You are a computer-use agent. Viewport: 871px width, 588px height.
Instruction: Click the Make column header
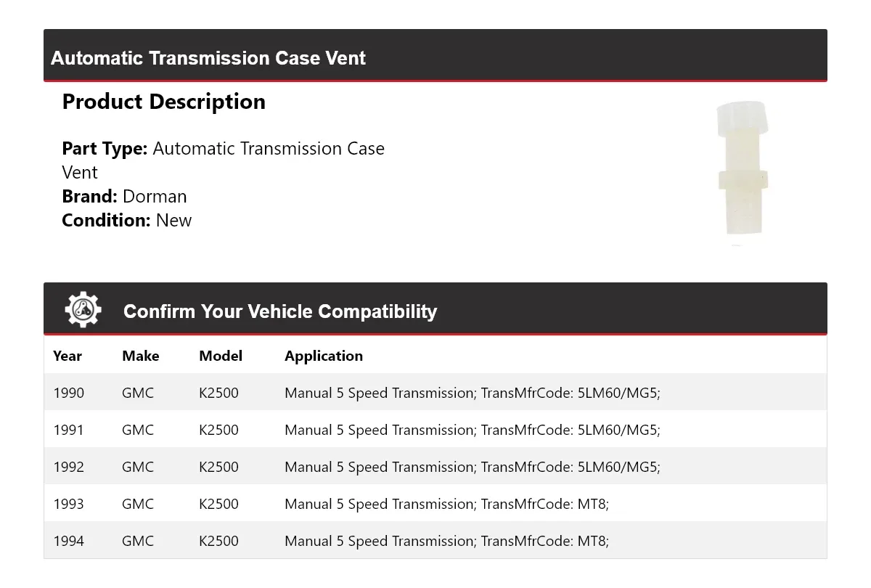coord(141,356)
